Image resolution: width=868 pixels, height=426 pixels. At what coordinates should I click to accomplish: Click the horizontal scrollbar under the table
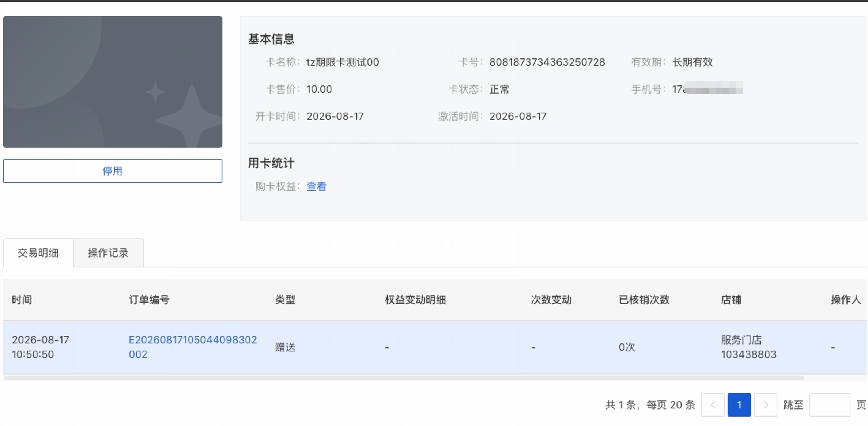coord(404,378)
